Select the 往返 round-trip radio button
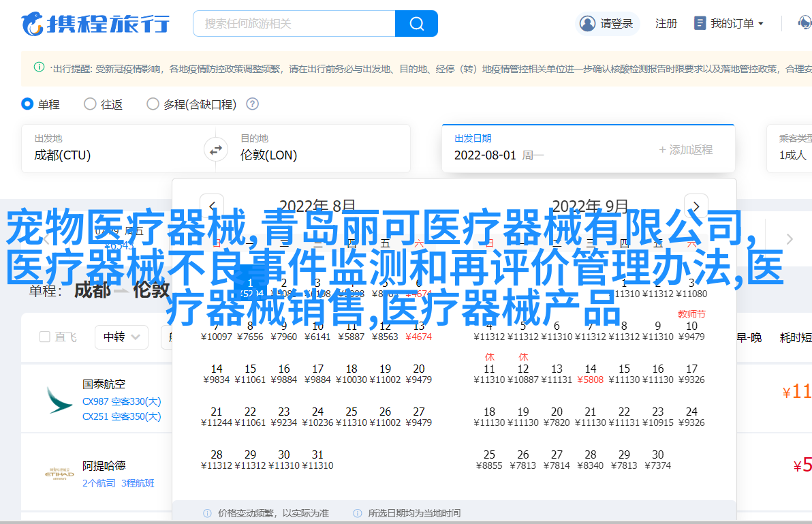The image size is (812, 524). point(90,104)
